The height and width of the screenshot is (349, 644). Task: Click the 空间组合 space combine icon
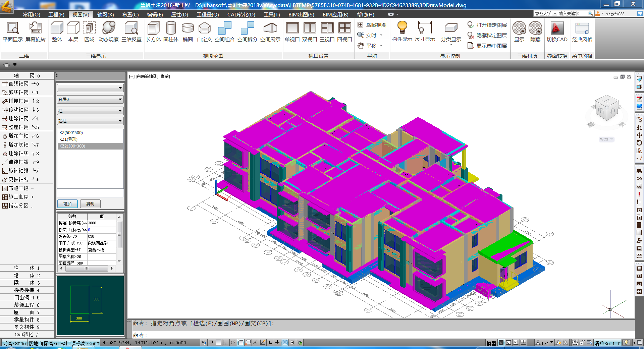(x=224, y=28)
